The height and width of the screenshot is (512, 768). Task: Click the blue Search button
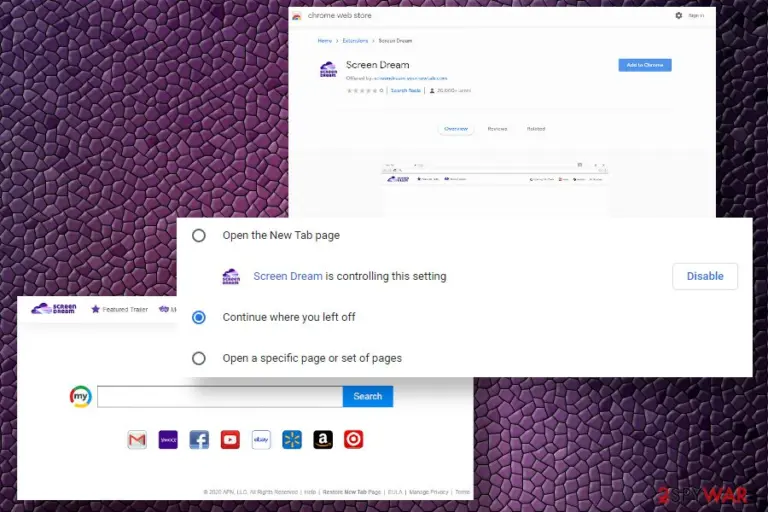pos(368,396)
